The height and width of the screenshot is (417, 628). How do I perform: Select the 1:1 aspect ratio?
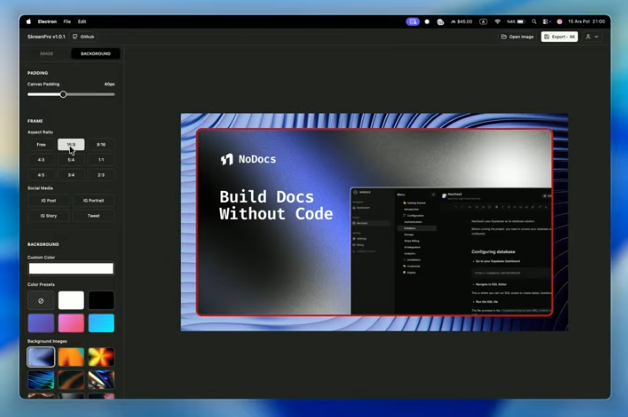pyautogui.click(x=101, y=159)
